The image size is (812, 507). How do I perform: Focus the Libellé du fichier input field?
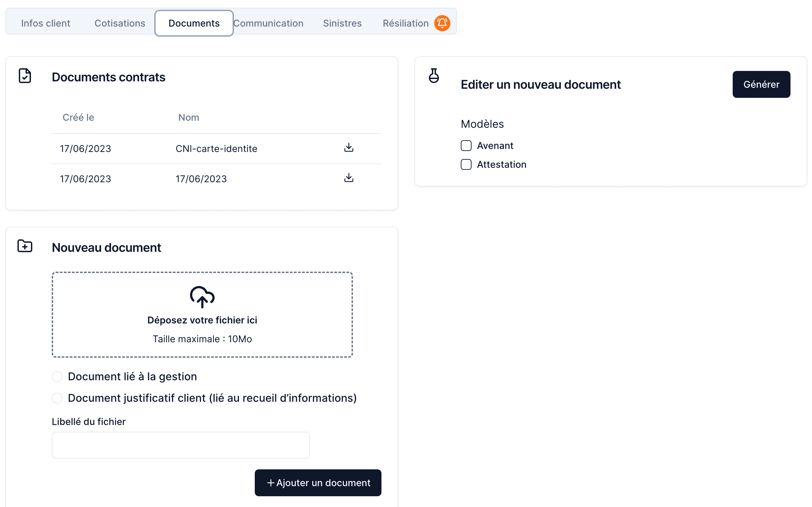click(180, 445)
